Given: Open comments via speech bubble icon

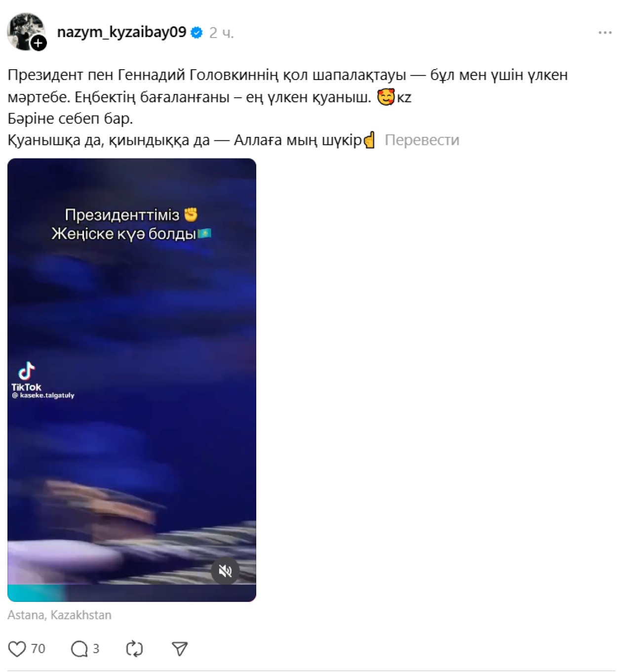Looking at the screenshot, I should coord(79,649).
